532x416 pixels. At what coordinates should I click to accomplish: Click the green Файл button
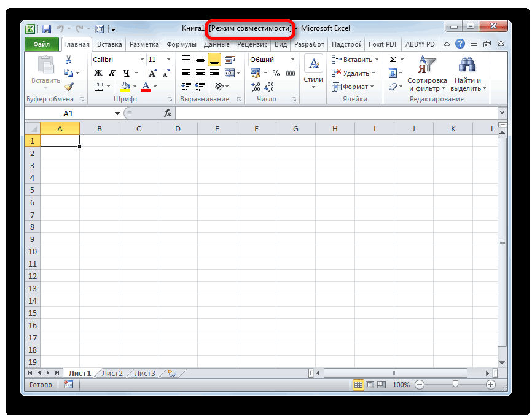pyautogui.click(x=41, y=44)
